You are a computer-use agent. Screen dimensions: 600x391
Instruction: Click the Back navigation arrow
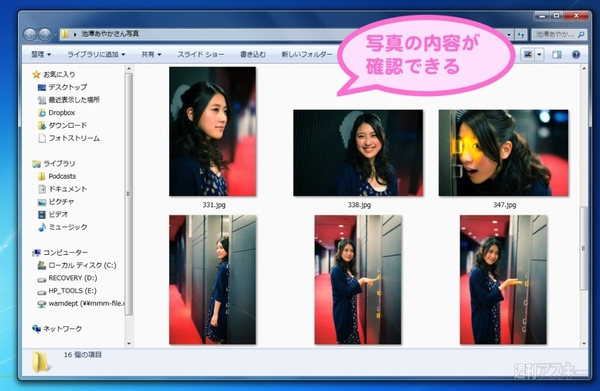coord(30,35)
